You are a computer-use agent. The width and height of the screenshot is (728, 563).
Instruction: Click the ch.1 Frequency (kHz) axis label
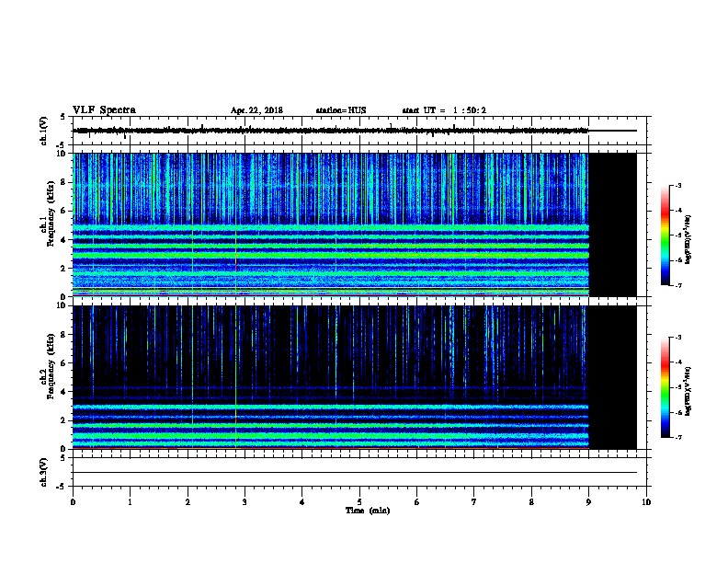click(47, 214)
